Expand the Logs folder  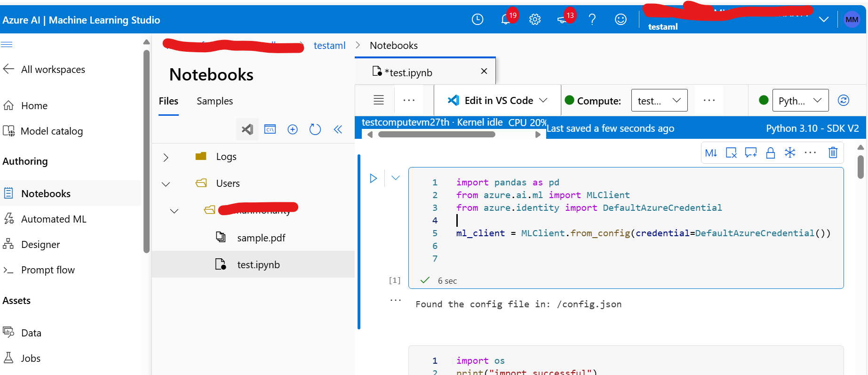click(x=166, y=157)
